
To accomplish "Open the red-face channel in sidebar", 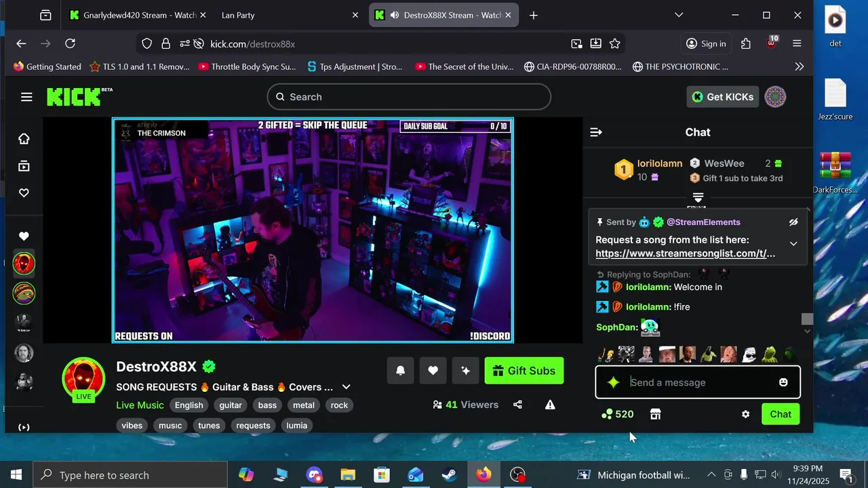I will pyautogui.click(x=24, y=264).
